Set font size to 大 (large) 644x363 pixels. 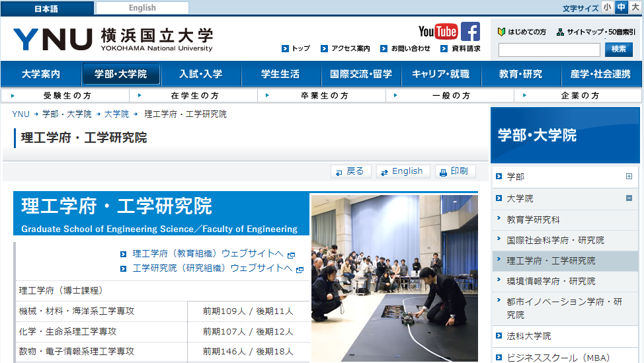(635, 7)
